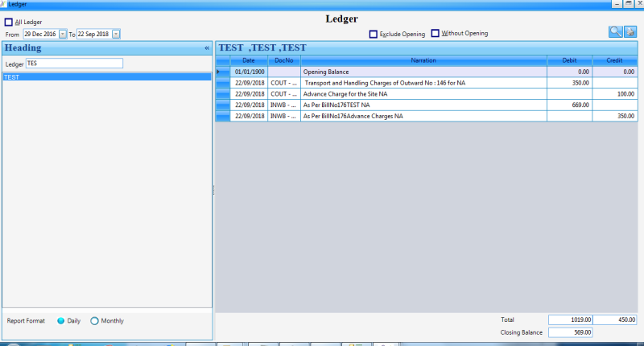Image resolution: width=644 pixels, height=346 pixels.
Task: Sort by the Date column header
Action: tap(249, 60)
